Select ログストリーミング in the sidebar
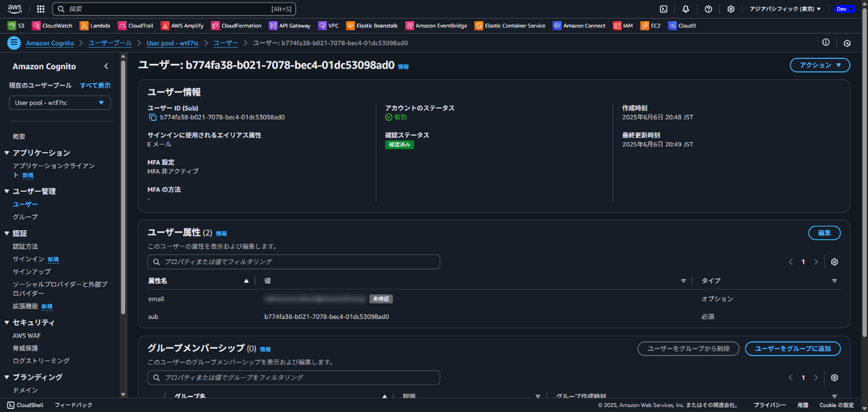The width and height of the screenshot is (868, 412). (41, 361)
